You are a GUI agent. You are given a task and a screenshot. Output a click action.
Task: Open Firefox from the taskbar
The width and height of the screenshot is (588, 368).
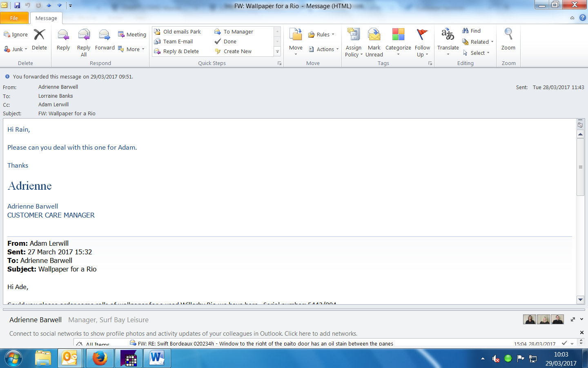click(100, 359)
